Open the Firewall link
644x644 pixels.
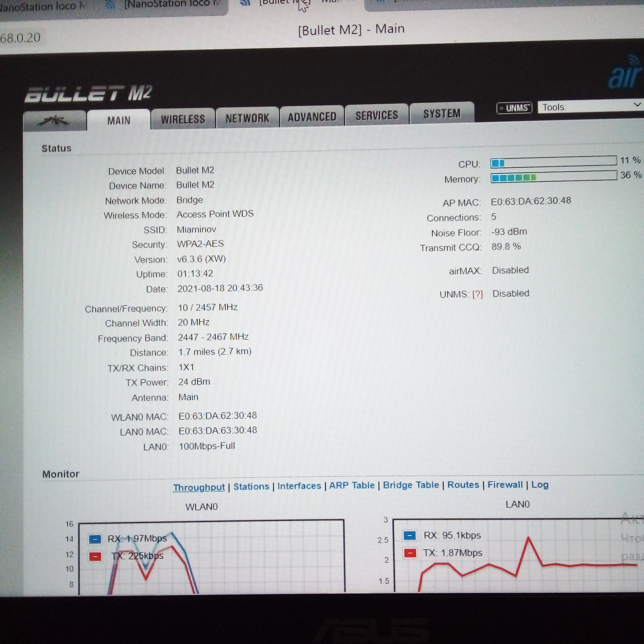(505, 484)
